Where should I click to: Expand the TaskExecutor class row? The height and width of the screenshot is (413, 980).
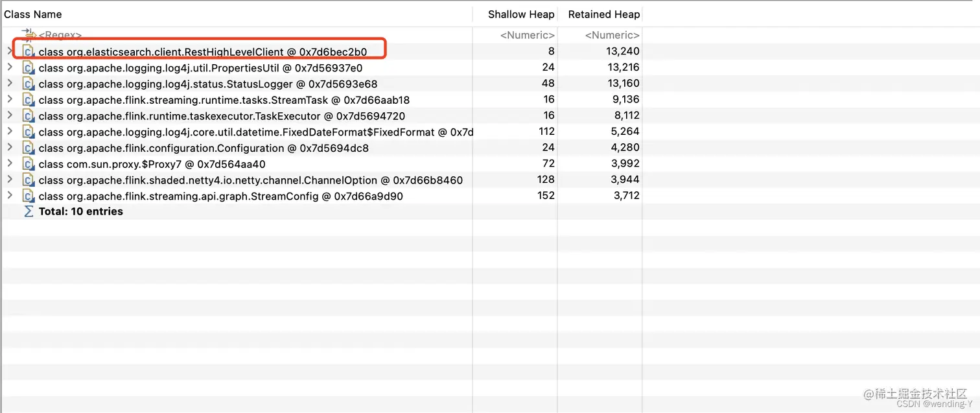(x=9, y=115)
